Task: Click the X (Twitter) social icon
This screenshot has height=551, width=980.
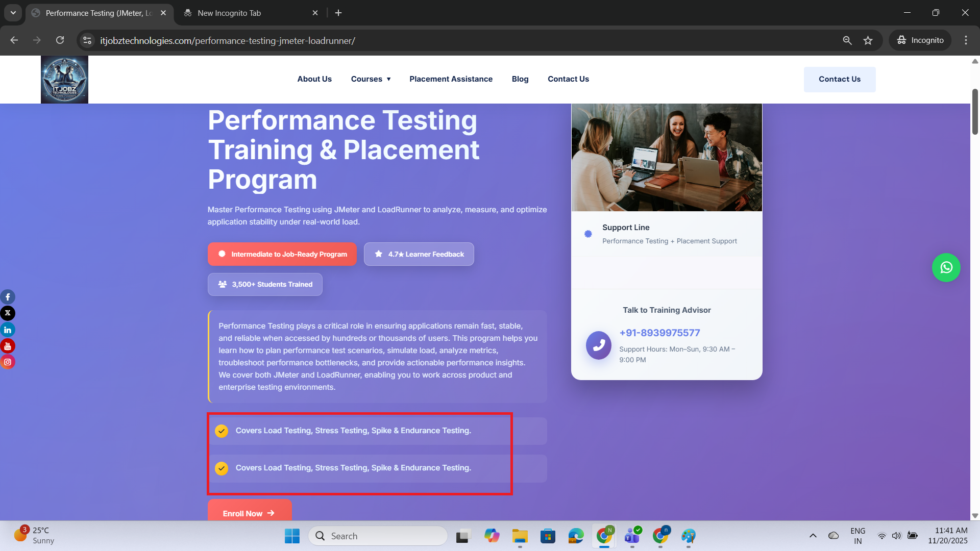Action: coord(8,313)
